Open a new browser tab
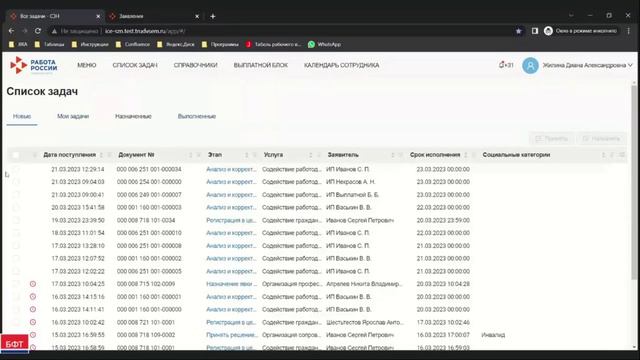 (x=213, y=16)
